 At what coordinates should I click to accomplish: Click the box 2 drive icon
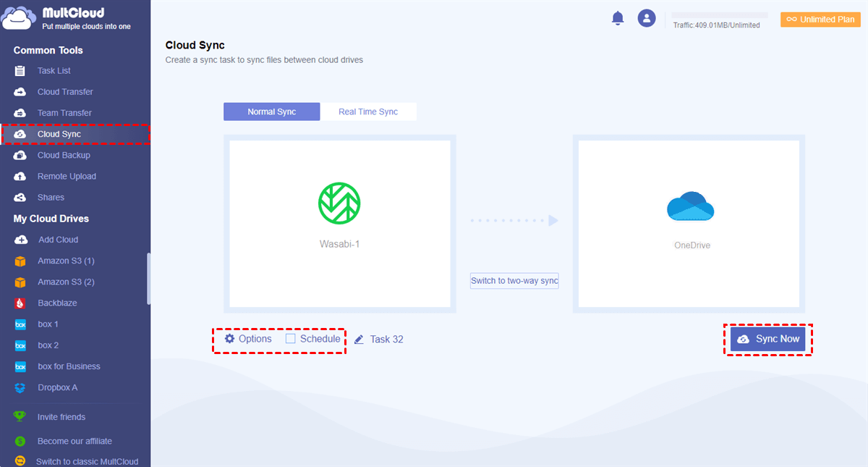point(20,345)
